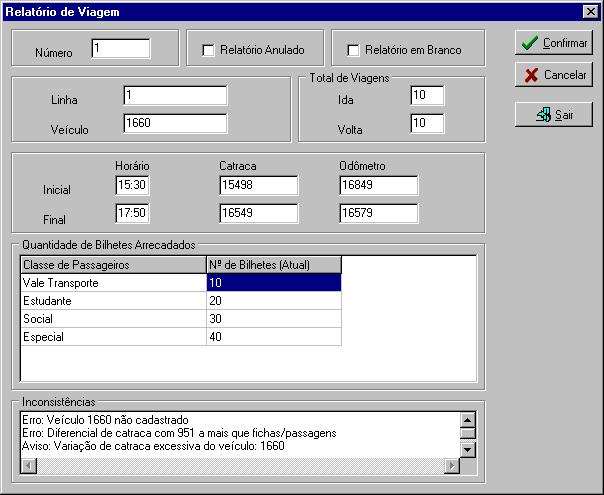Enable the Relatório Anulado checkbox
604x495 pixels.
pyautogui.click(x=208, y=50)
